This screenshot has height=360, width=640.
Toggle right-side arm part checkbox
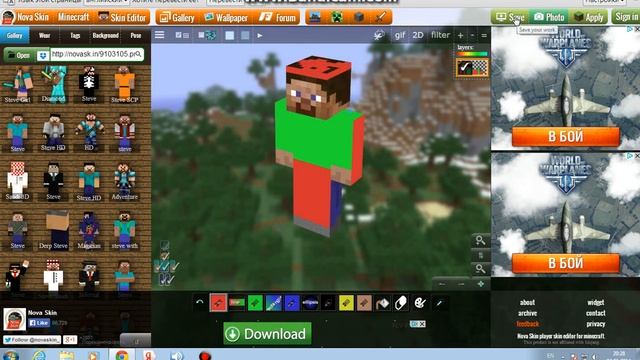click(174, 267)
